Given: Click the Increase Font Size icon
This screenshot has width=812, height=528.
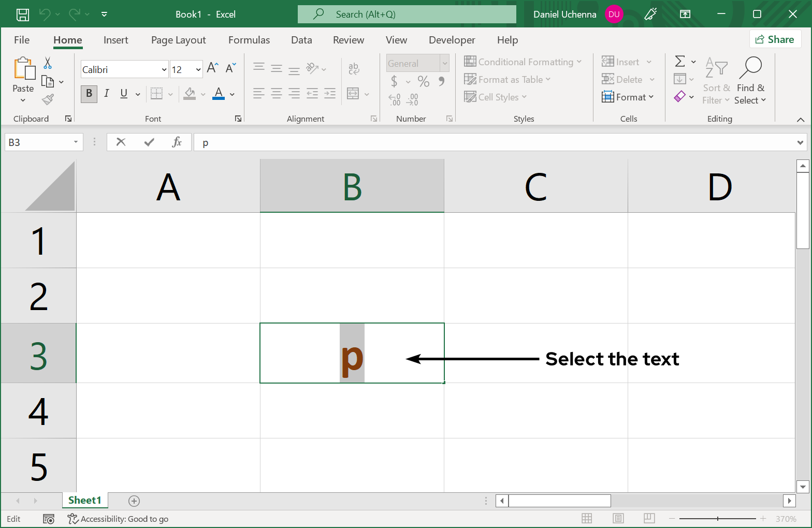Looking at the screenshot, I should [x=212, y=68].
